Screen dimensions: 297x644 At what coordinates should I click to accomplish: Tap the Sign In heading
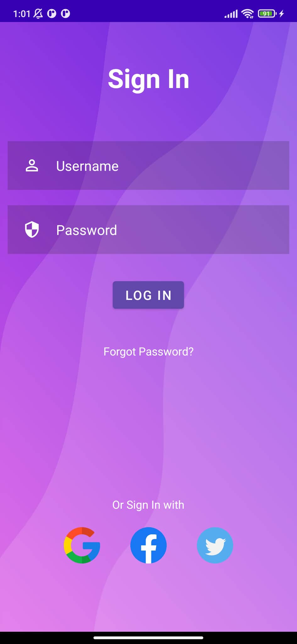coord(148,79)
